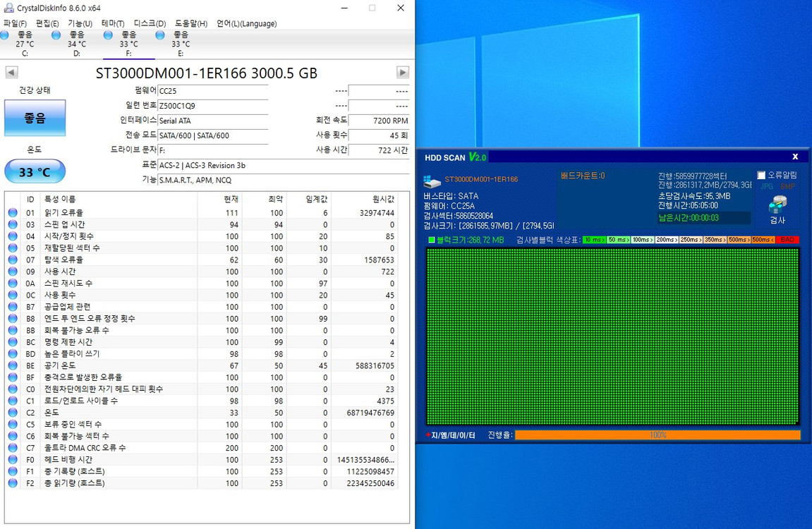Viewport: 812px width, 529px height.
Task: Go to previous disk with left arrow
Action: (11, 73)
